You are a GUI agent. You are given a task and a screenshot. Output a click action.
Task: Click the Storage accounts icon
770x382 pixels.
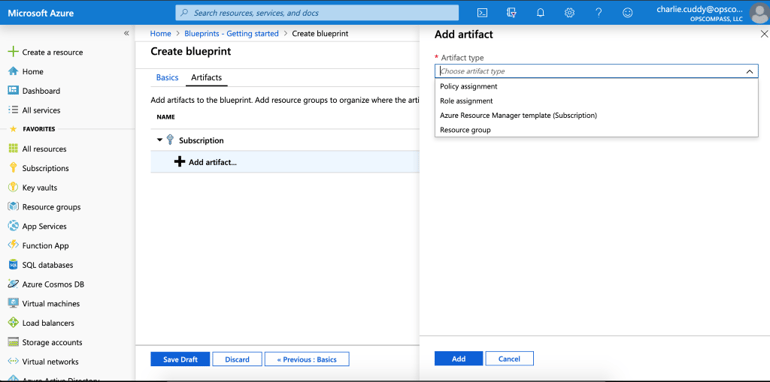13,342
